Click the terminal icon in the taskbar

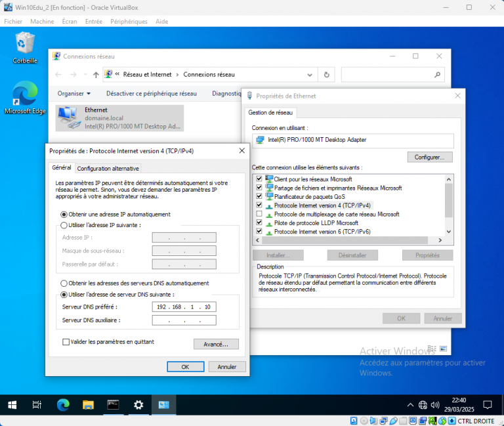(x=113, y=405)
